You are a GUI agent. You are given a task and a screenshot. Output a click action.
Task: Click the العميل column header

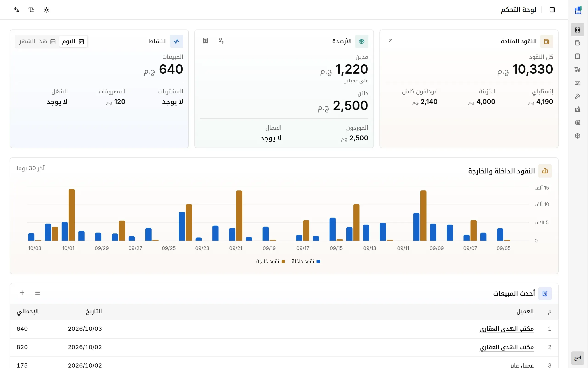click(x=525, y=311)
